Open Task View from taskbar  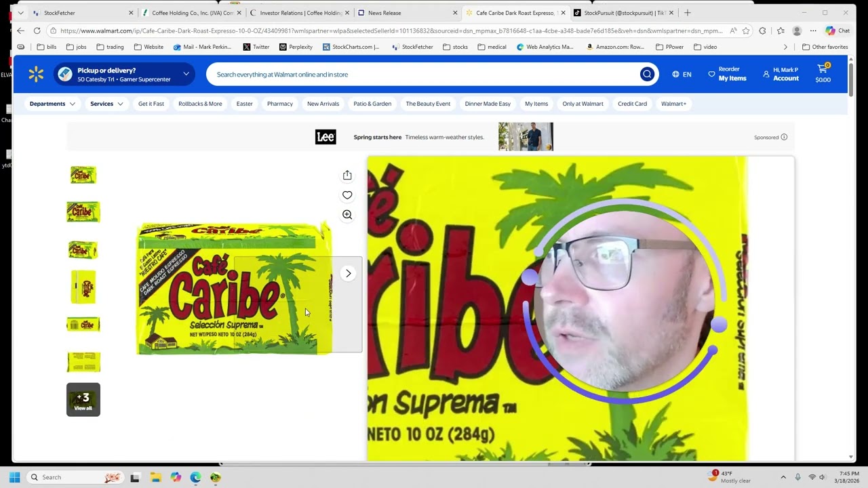(135, 477)
